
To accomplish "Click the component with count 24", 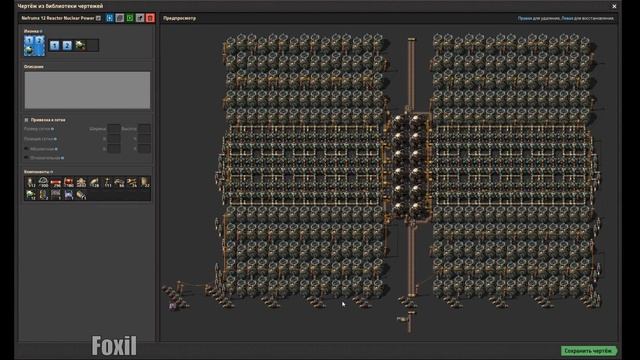I will (132, 182).
